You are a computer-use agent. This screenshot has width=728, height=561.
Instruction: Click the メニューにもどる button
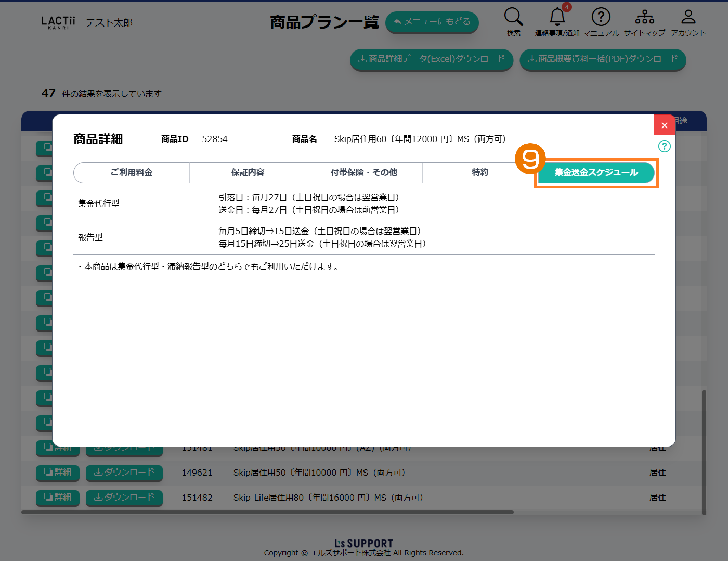pos(432,22)
